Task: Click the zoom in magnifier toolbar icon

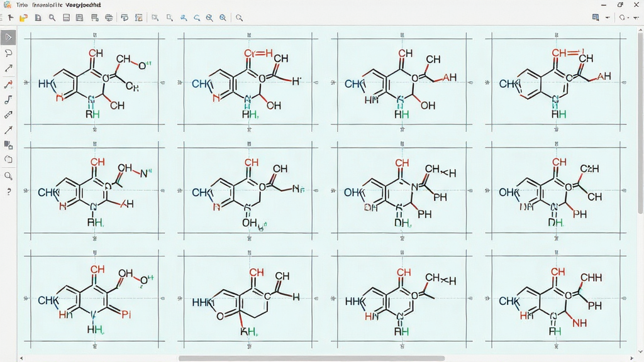Action: (223, 18)
